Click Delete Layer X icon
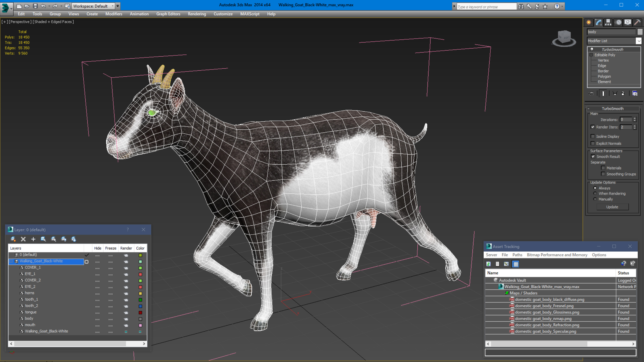This screenshot has width=644, height=362. [23, 239]
